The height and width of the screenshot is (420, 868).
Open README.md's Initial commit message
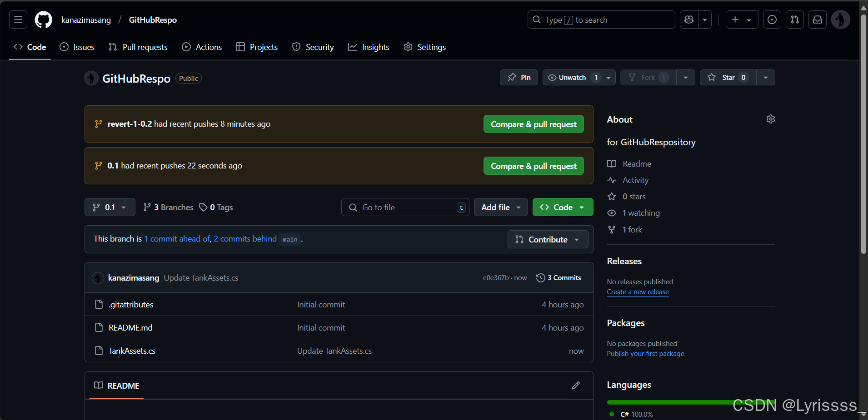[x=321, y=328]
